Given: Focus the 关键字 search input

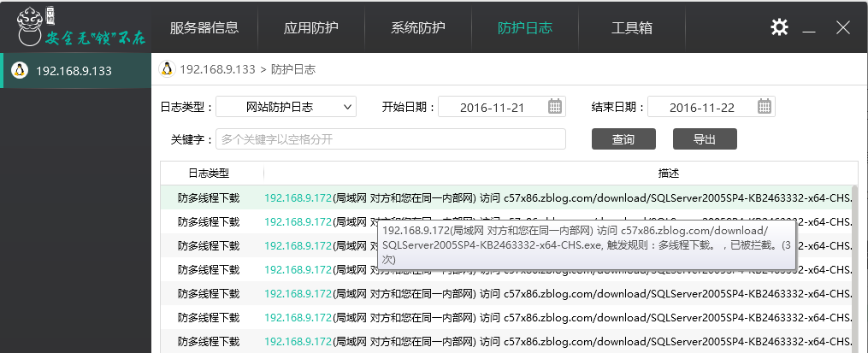Looking at the screenshot, I should coord(391,138).
